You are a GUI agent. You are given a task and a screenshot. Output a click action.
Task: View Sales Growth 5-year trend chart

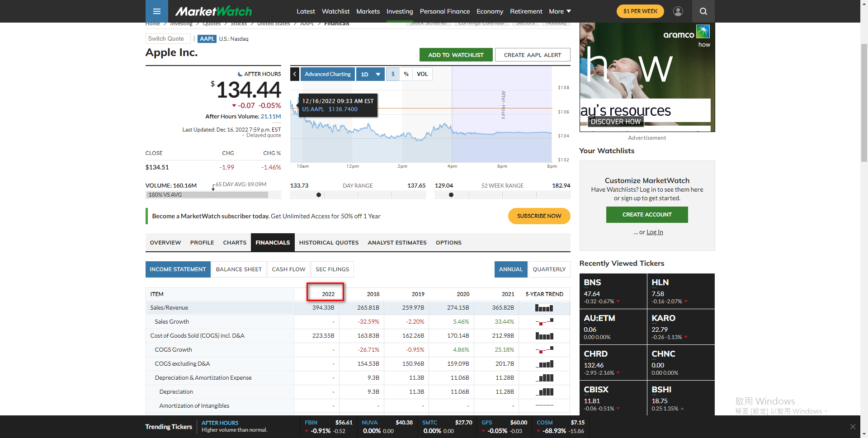[544, 322]
